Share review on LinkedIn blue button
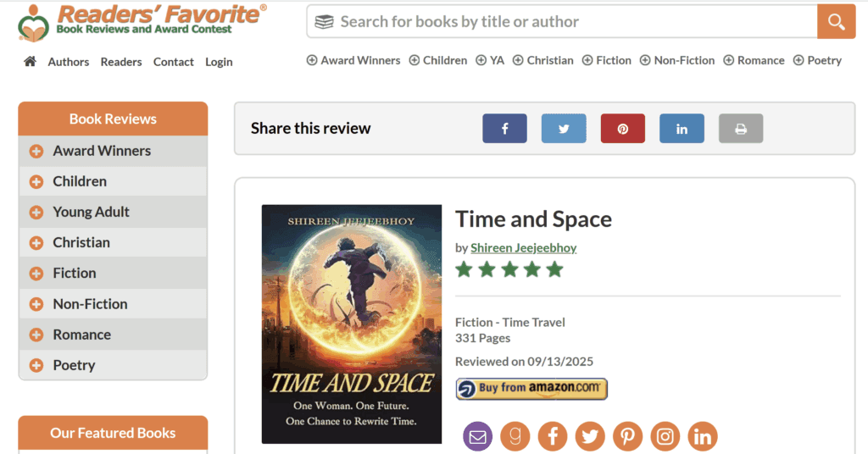 coord(682,128)
